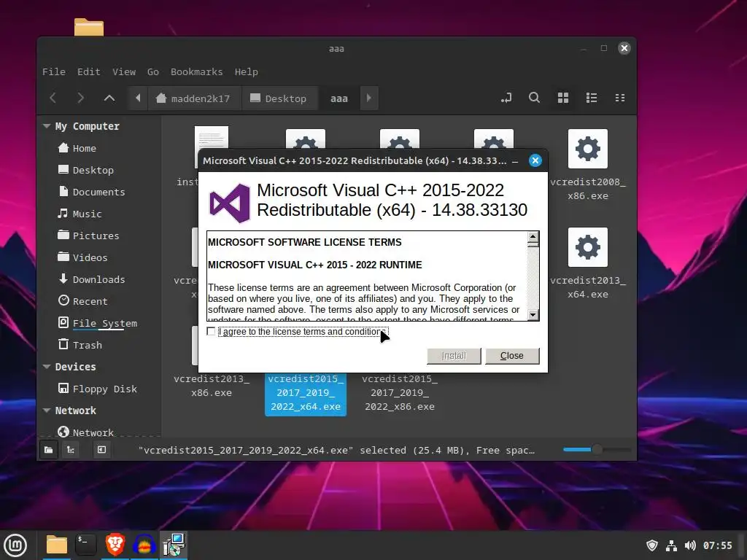Hide the sidebar toggle button
Screen dimensions: 747x560
point(101,450)
